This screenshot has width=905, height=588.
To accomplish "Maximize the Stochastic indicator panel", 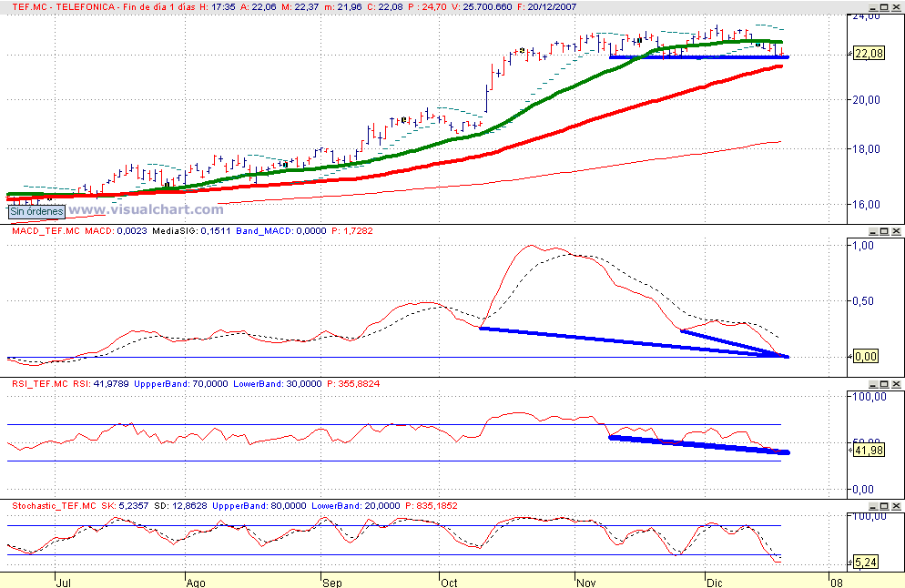I will pyautogui.click(x=884, y=506).
